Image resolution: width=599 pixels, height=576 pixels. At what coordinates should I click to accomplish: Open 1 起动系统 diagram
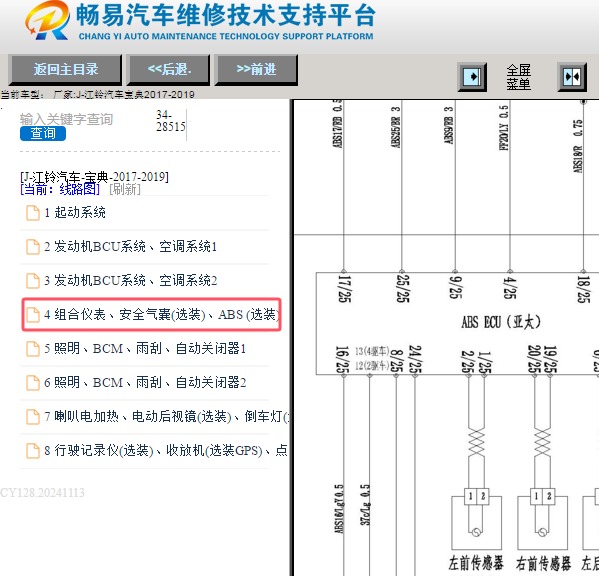coord(75,212)
